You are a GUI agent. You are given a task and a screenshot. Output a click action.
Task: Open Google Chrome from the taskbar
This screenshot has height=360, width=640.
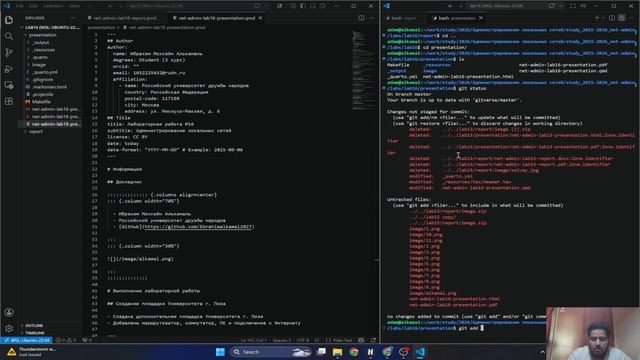tap(353, 352)
